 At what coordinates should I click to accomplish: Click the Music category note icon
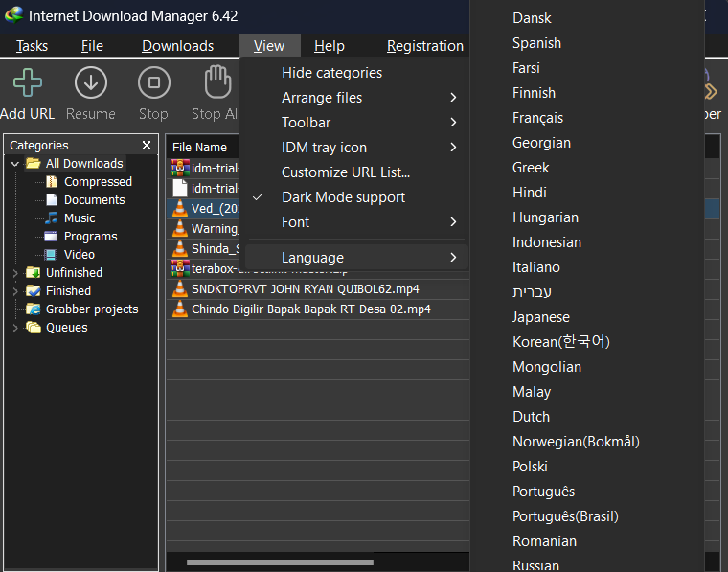click(52, 217)
